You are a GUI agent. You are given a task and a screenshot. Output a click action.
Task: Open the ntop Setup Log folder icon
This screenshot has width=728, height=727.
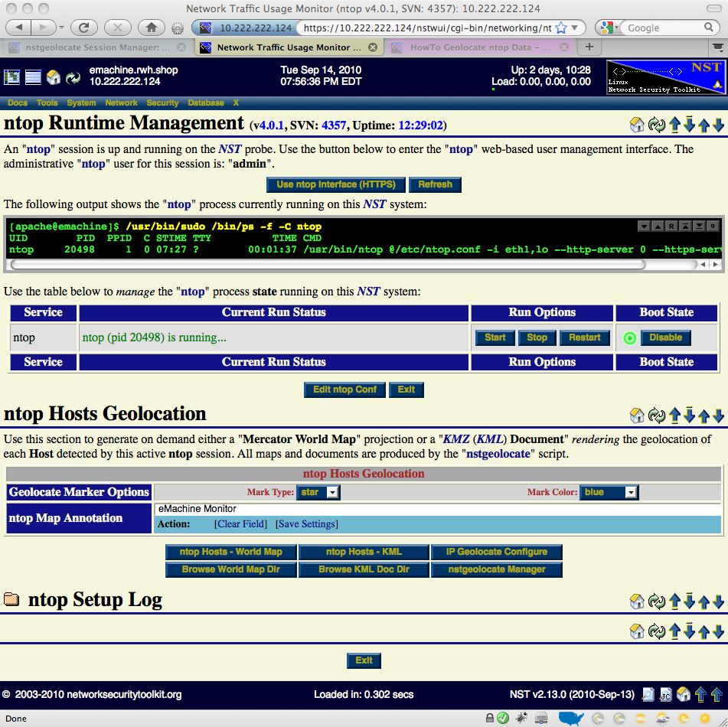point(11,599)
